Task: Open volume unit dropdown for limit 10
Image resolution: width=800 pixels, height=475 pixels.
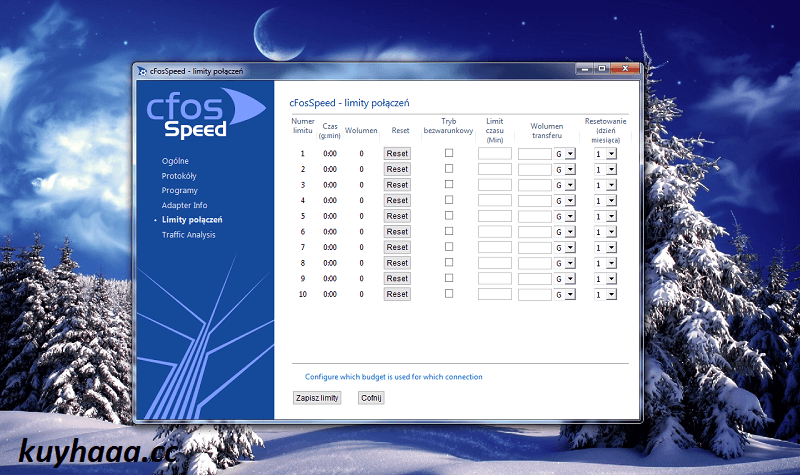Action: tap(565, 295)
